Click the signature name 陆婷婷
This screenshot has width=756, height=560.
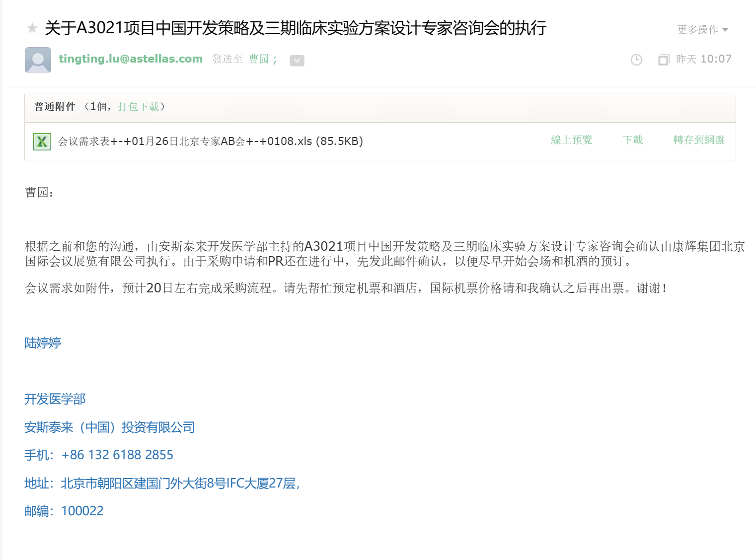tap(43, 343)
